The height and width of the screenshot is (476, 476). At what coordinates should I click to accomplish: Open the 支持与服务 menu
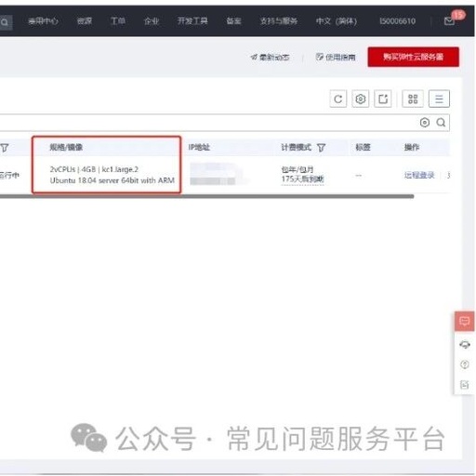pyautogui.click(x=279, y=20)
